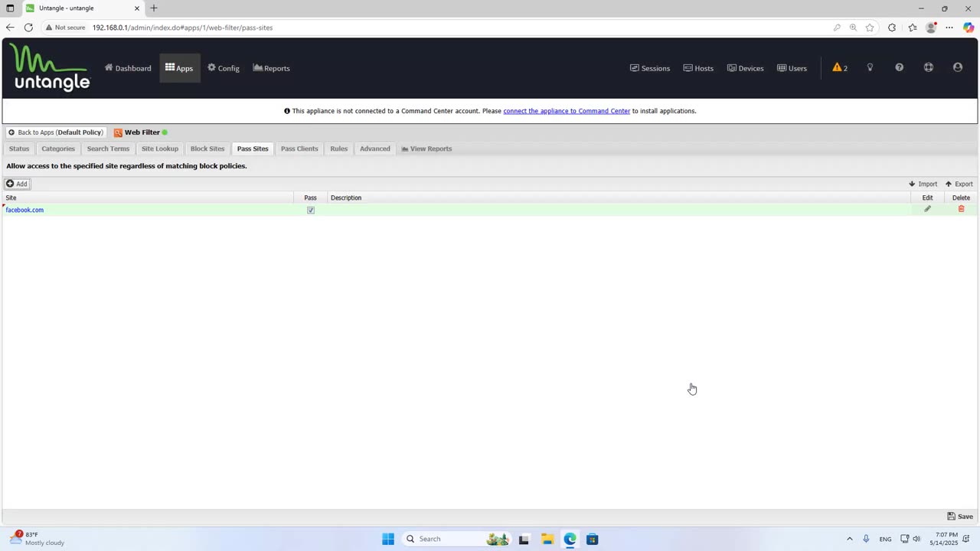The height and width of the screenshot is (551, 980).
Task: Click the taskbar volume icon
Action: 916,539
